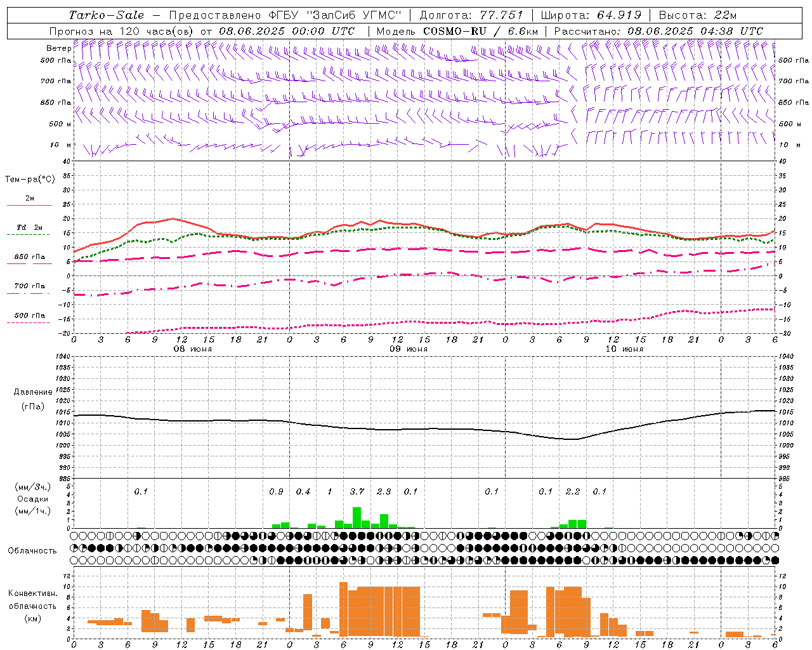Click the tallest green precipitation bar
Image resolution: width=812 pixels, height=650 pixels.
click(x=357, y=518)
